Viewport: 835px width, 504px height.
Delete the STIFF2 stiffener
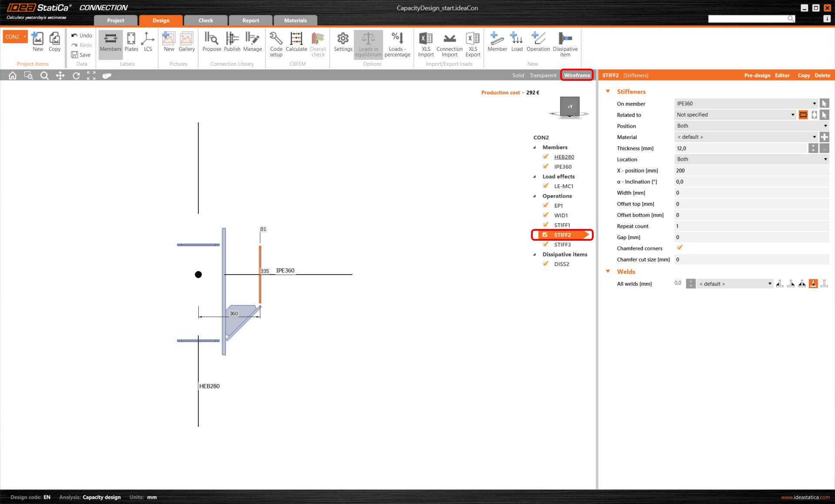(x=822, y=75)
